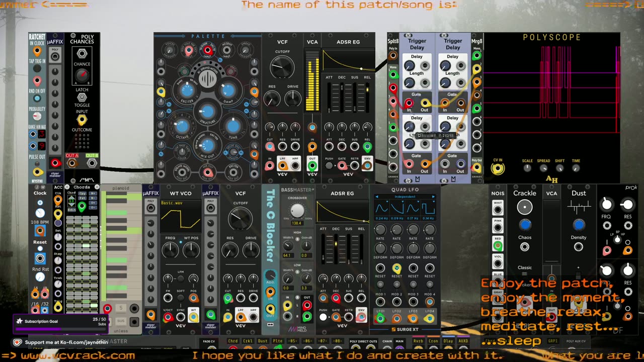
Task: Click the Palette STRUCTURE knob
Action: [207, 112]
